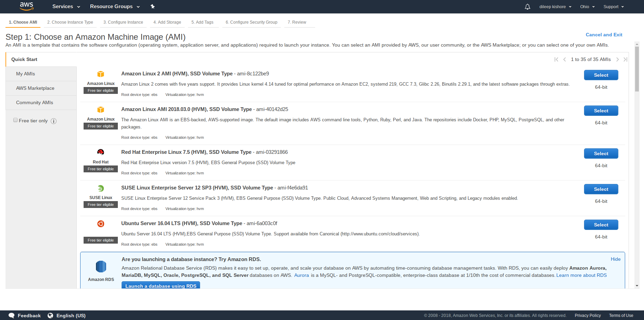Go to next page of AMIs

[617, 59]
